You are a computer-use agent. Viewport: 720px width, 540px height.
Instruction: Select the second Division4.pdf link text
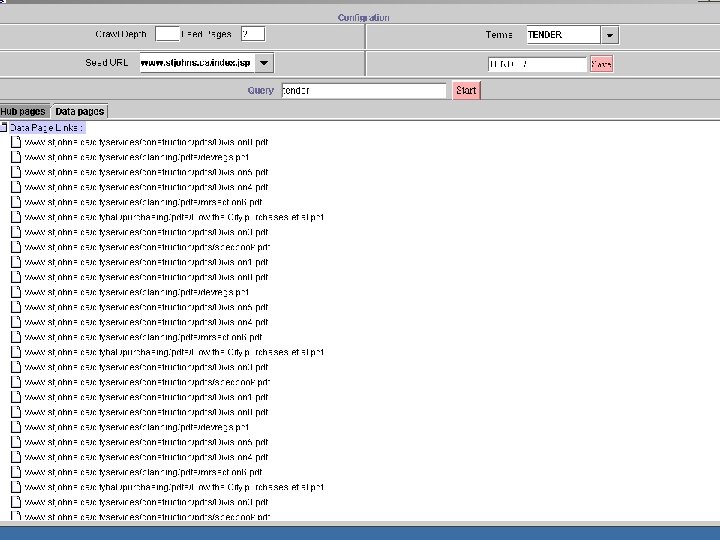146,322
